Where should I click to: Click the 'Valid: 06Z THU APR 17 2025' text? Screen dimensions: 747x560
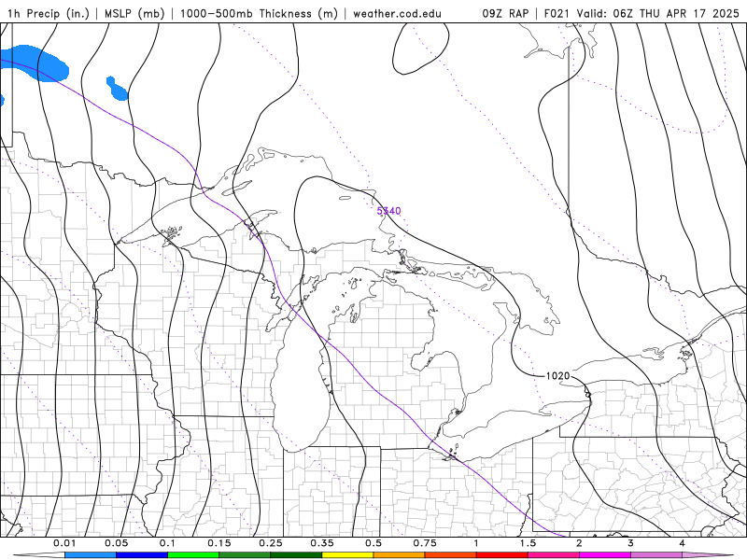(658, 13)
